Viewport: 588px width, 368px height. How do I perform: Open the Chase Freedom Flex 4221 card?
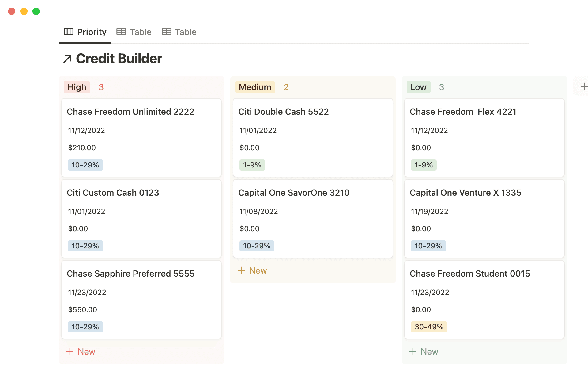coord(484,138)
